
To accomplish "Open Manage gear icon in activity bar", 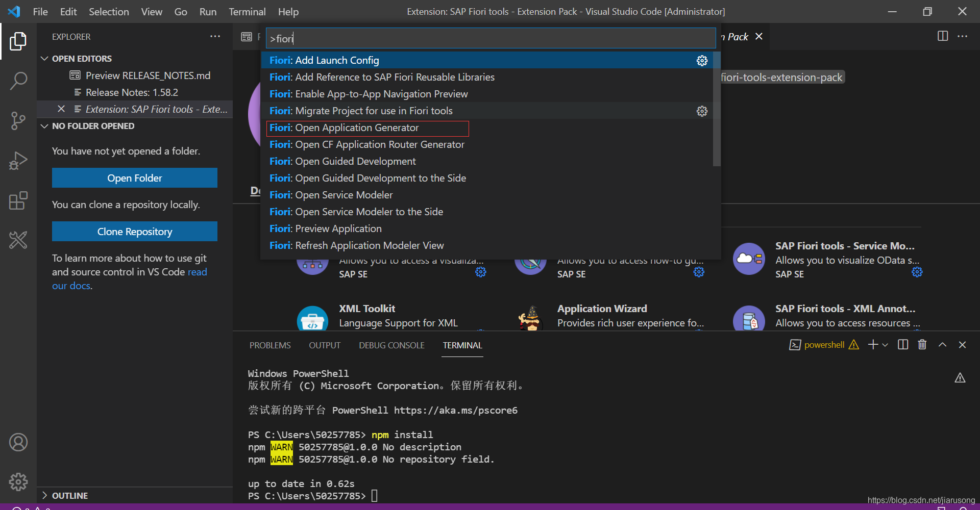I will (18, 481).
